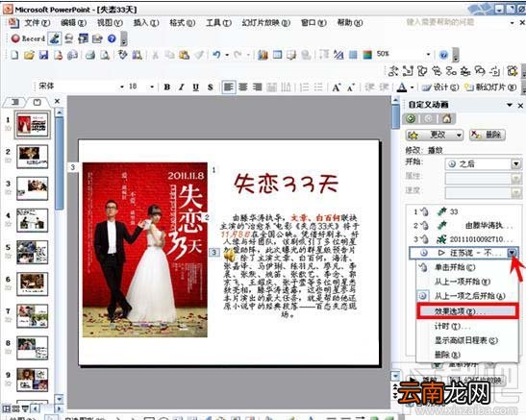
Task: Click the 删除 button in the animation pane
Action: (488, 136)
